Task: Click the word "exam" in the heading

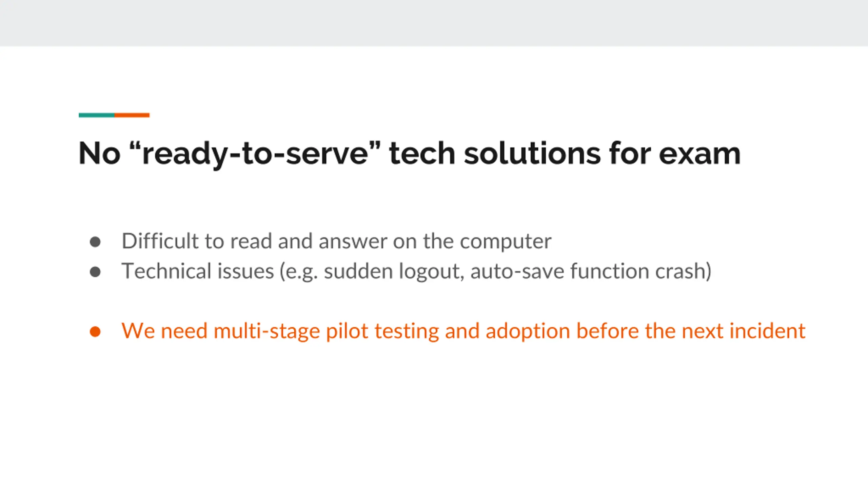Action: pos(699,154)
